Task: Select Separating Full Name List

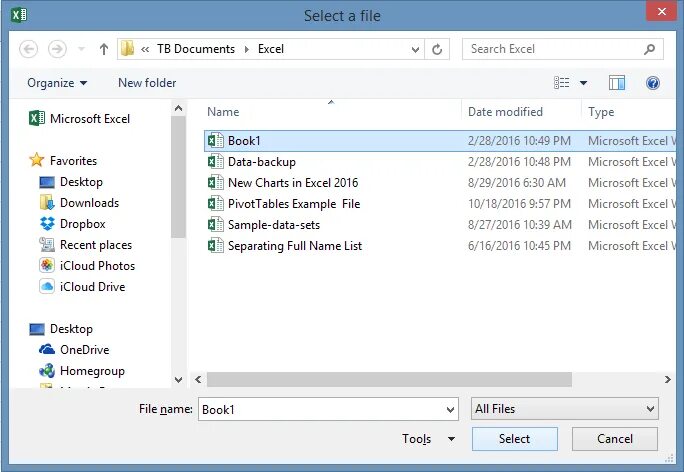Action: click(295, 246)
